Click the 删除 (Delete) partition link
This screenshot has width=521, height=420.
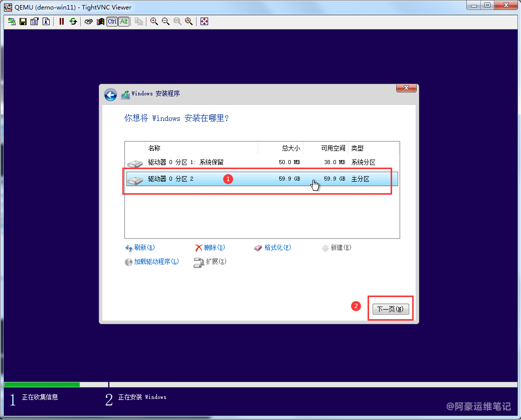coord(214,248)
